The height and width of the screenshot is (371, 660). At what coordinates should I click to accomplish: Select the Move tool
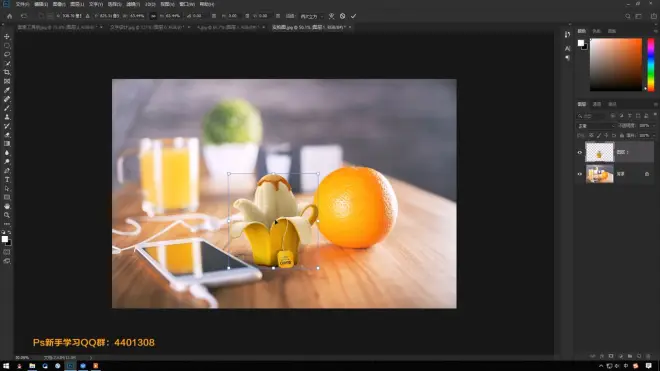tap(7, 37)
